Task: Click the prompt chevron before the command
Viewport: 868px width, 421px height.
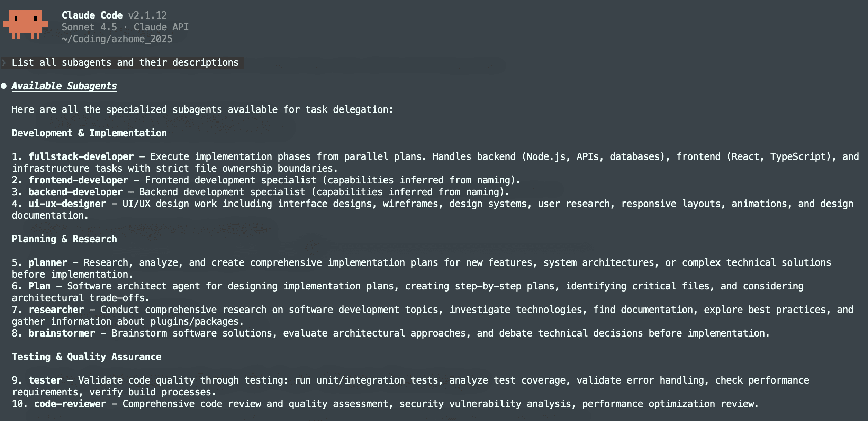Action: [4, 63]
